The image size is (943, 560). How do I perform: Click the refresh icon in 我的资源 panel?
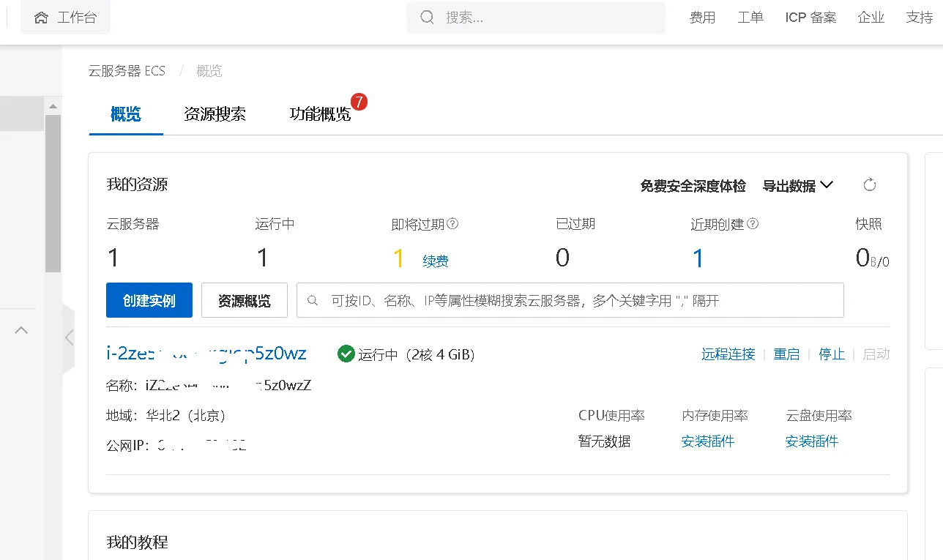[870, 185]
